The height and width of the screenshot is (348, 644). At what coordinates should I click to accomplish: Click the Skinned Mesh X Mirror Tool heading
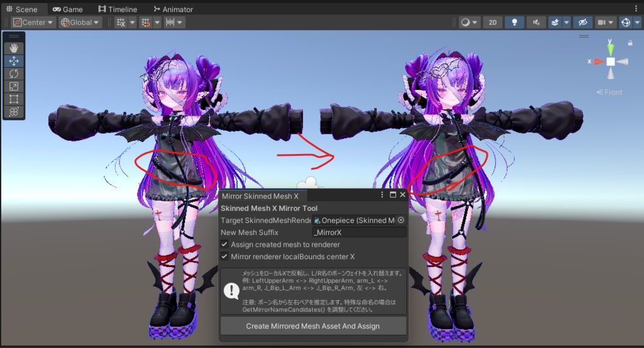(x=269, y=208)
